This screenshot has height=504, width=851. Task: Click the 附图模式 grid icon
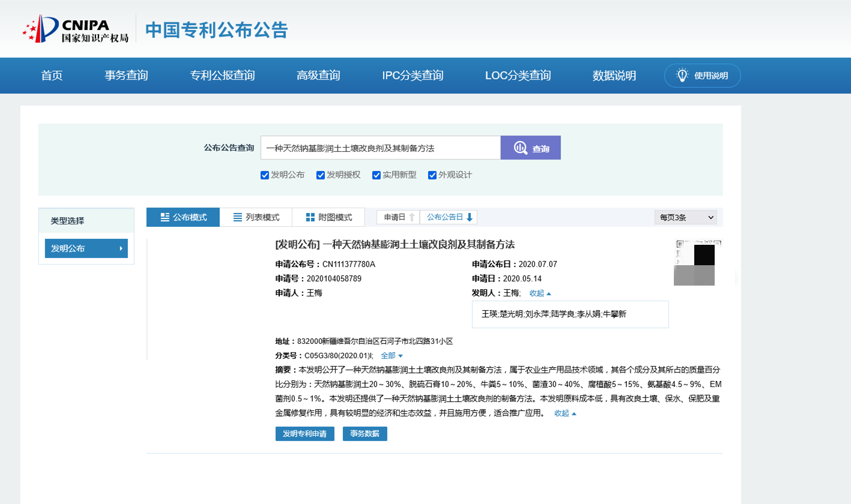pyautogui.click(x=310, y=217)
